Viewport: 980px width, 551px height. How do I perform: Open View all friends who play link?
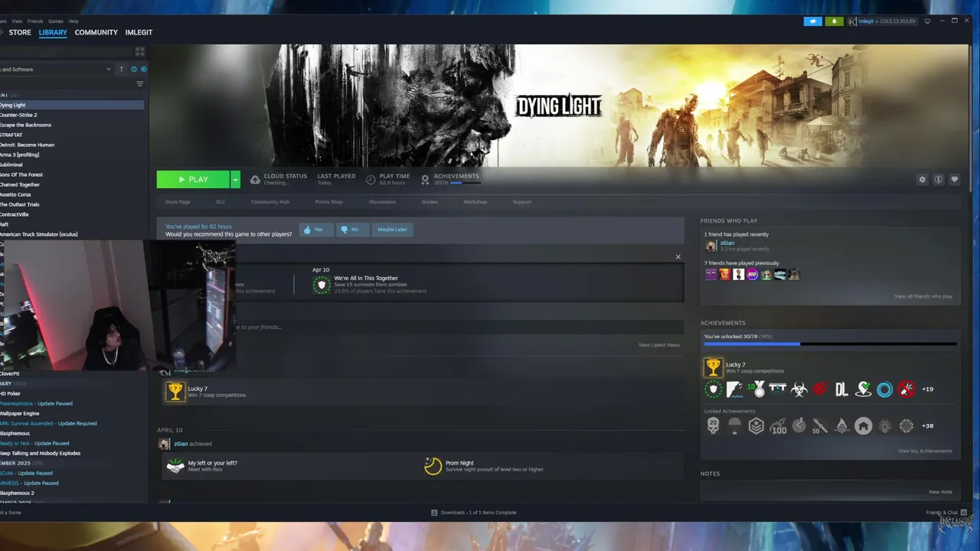(923, 296)
